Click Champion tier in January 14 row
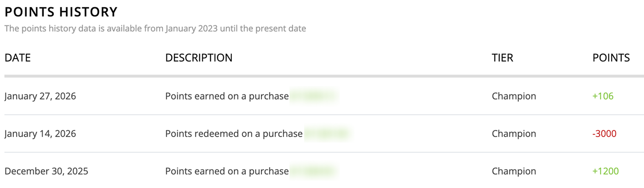 click(x=514, y=134)
